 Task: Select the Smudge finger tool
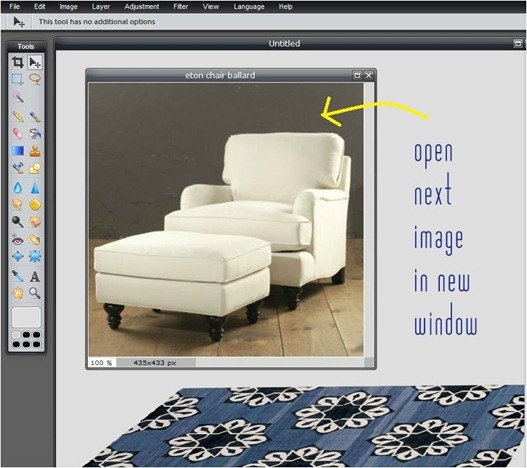[x=18, y=204]
